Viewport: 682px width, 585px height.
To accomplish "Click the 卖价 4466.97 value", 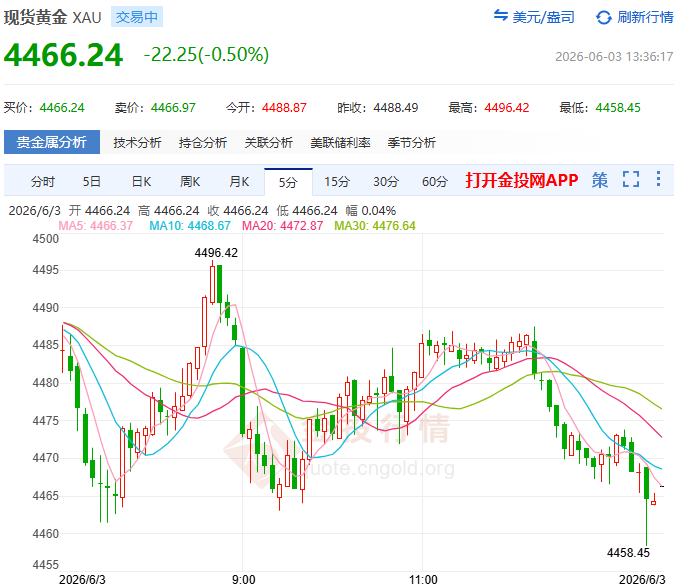I will [x=173, y=107].
